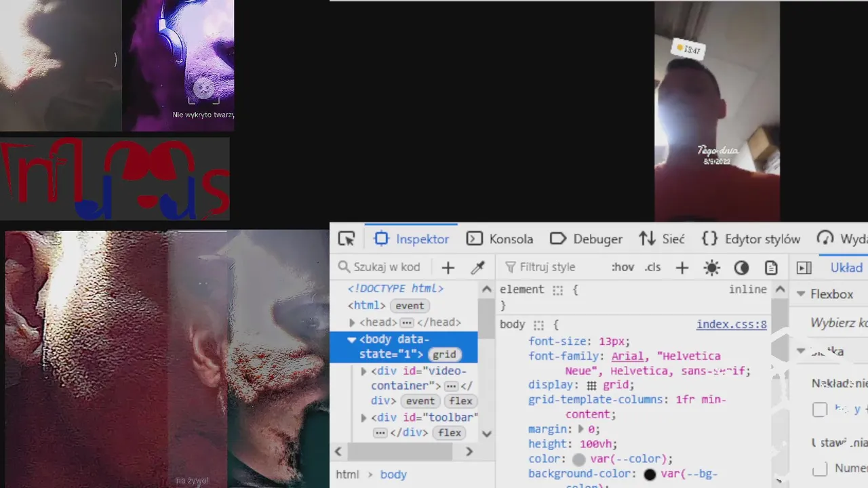Click the event badge on video-container div

(x=420, y=401)
